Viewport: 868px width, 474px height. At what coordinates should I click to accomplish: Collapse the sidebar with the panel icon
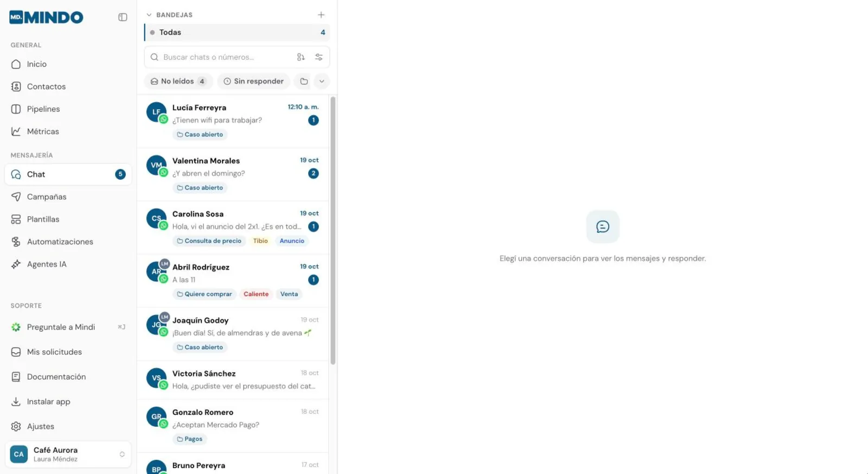pos(123,17)
